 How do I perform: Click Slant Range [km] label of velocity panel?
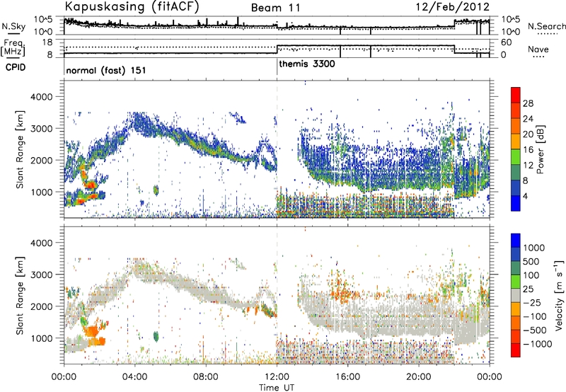pos(20,295)
